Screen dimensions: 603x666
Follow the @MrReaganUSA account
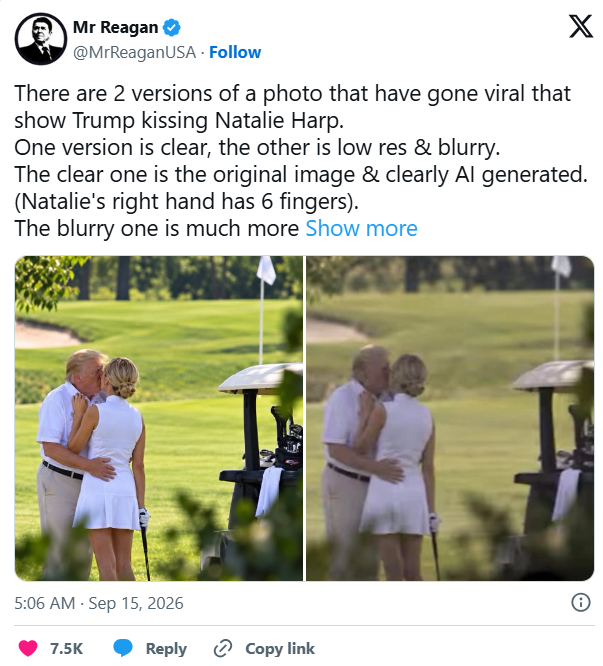235,52
